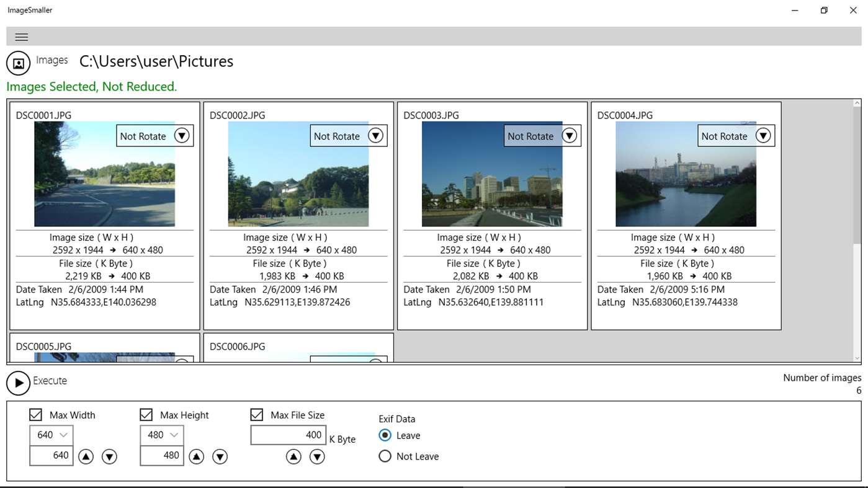Click the Max File Size input field
The height and width of the screenshot is (488, 868).
[289, 435]
